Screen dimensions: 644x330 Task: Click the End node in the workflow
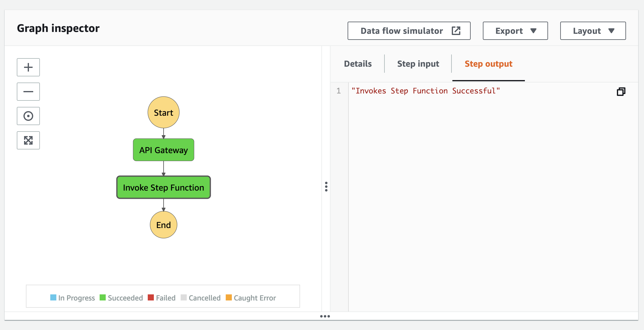[x=163, y=225]
